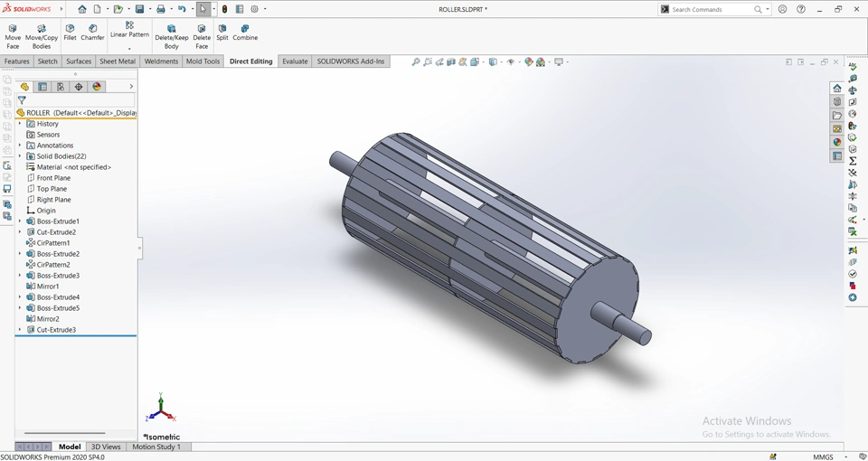Expand the Cut-Extrude3 feature
This screenshot has width=868, height=461.
click(x=20, y=329)
